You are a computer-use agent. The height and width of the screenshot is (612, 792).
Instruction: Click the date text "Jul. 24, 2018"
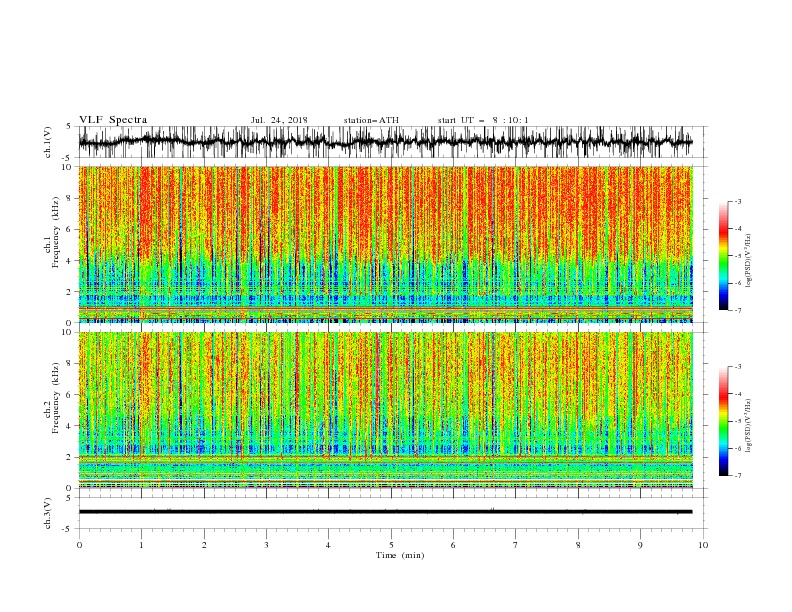point(279,120)
